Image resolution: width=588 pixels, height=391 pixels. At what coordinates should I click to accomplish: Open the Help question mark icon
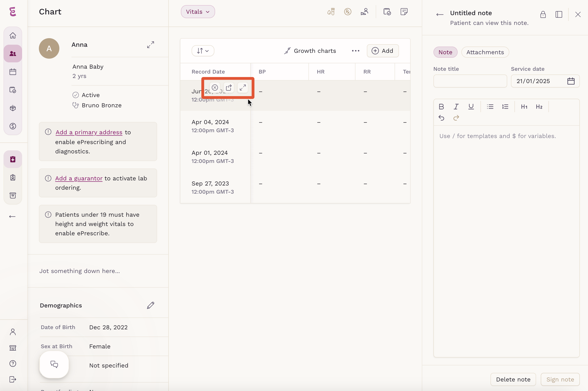pos(13,364)
